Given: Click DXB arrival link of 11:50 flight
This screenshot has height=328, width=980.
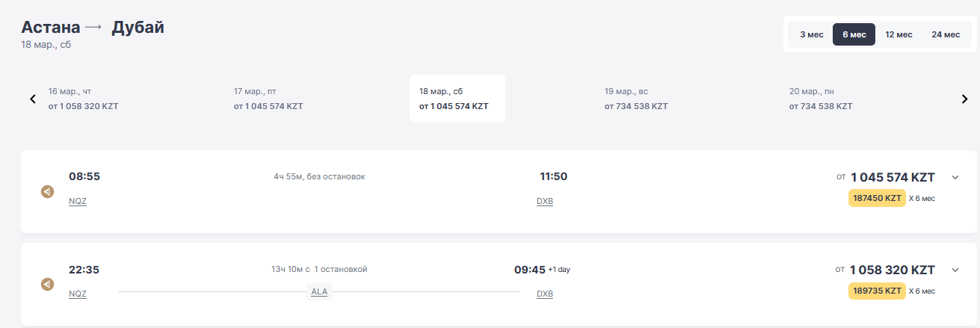Looking at the screenshot, I should point(545,201).
